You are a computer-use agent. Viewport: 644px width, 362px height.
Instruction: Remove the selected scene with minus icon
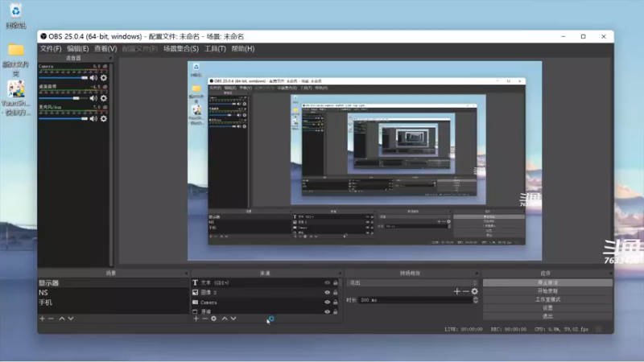51,319
